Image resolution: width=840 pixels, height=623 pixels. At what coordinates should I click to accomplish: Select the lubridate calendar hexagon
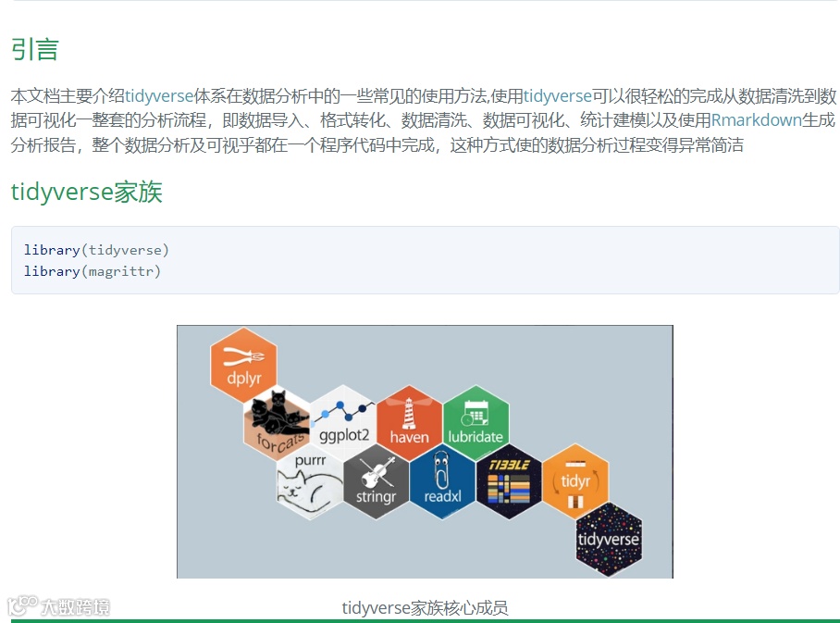point(476,423)
